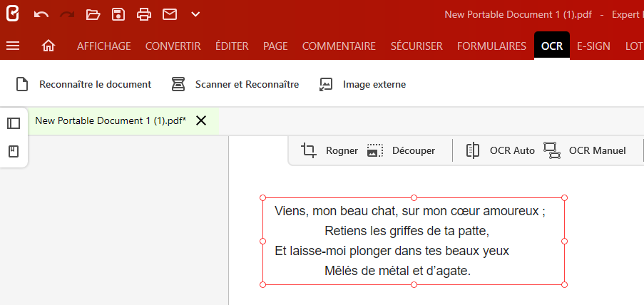Open the SÉCURISER tab
Image resolution: width=644 pixels, height=305 pixels.
[416, 46]
